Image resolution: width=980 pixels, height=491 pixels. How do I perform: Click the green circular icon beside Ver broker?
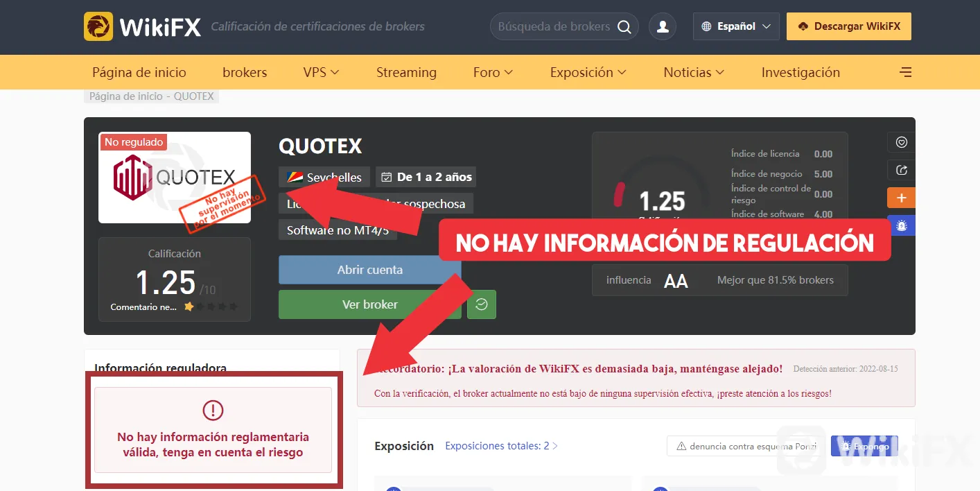(x=482, y=304)
